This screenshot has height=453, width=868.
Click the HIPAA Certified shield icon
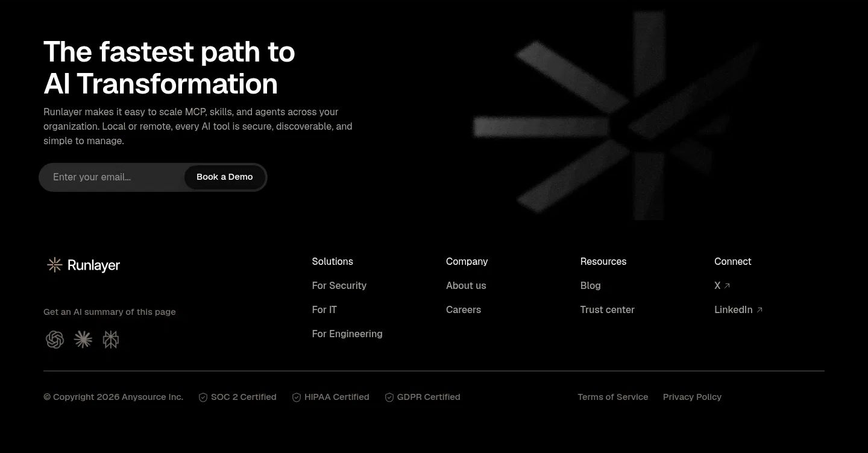pyautogui.click(x=297, y=398)
